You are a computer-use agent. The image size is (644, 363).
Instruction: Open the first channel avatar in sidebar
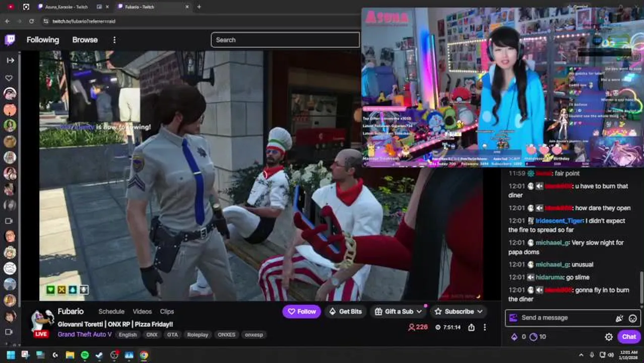click(x=10, y=93)
